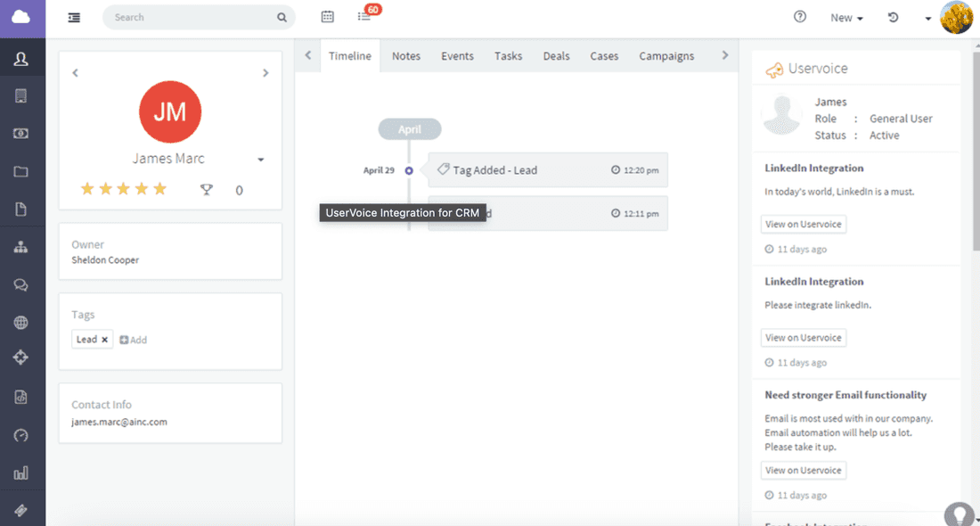
Task: Open the Calendar icon in the top bar
Action: pyautogui.click(x=327, y=16)
